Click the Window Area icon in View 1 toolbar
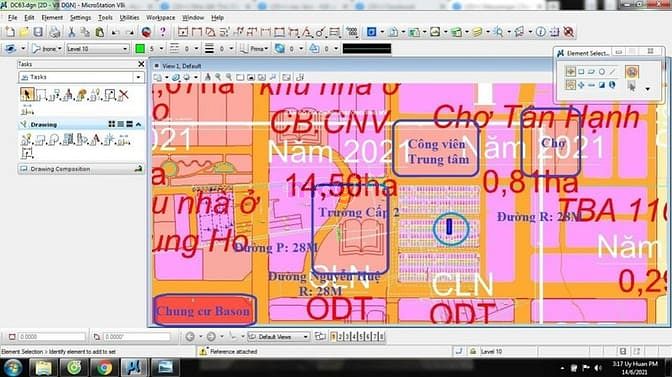The height and width of the screenshot is (377, 672). 240,77
